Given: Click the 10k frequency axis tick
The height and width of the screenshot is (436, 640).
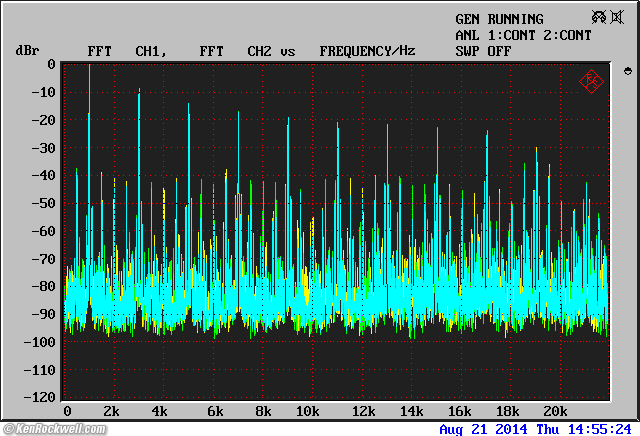Looking at the screenshot, I should [x=308, y=412].
